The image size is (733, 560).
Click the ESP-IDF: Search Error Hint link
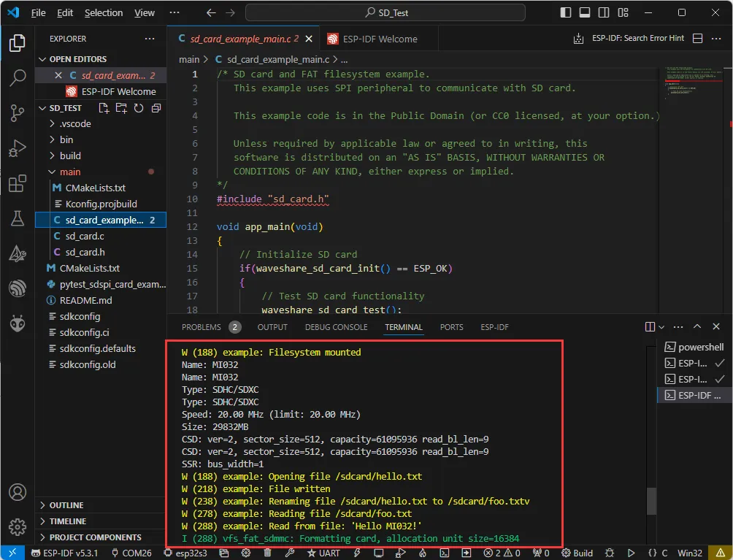[x=636, y=38]
